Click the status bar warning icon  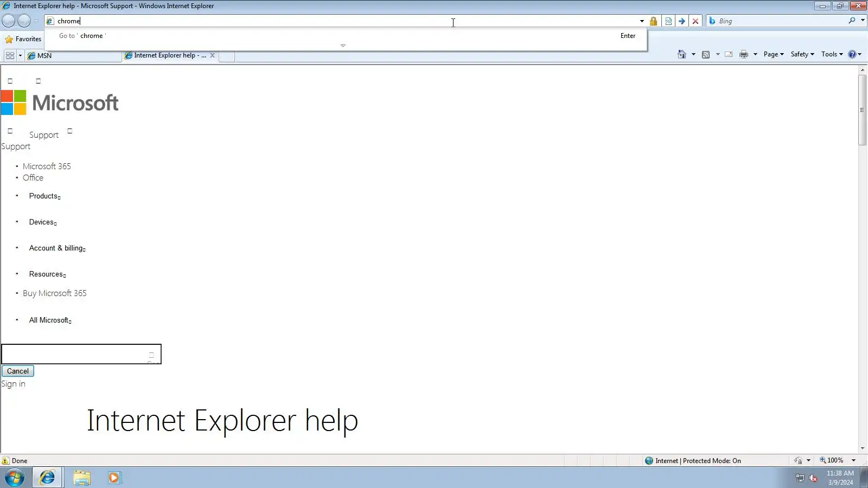[x=5, y=461]
